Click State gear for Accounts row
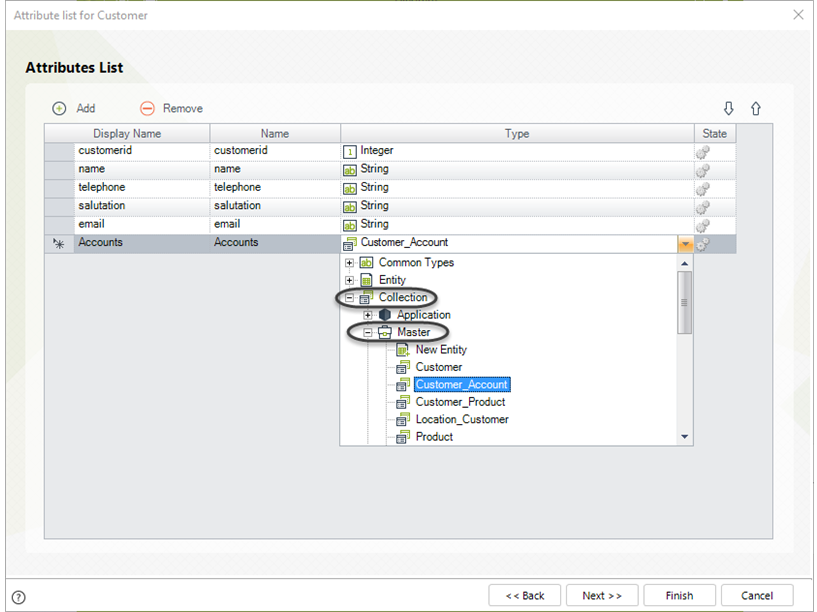 [703, 244]
